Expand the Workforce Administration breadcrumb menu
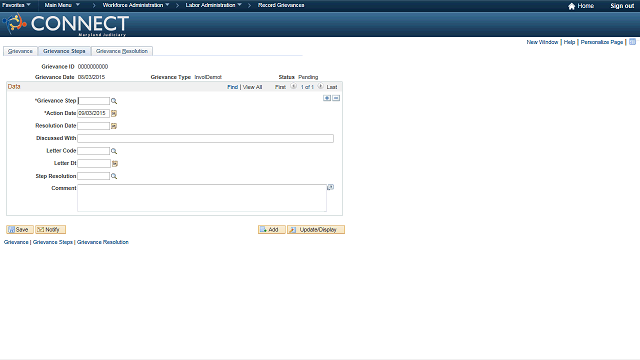 (136, 5)
